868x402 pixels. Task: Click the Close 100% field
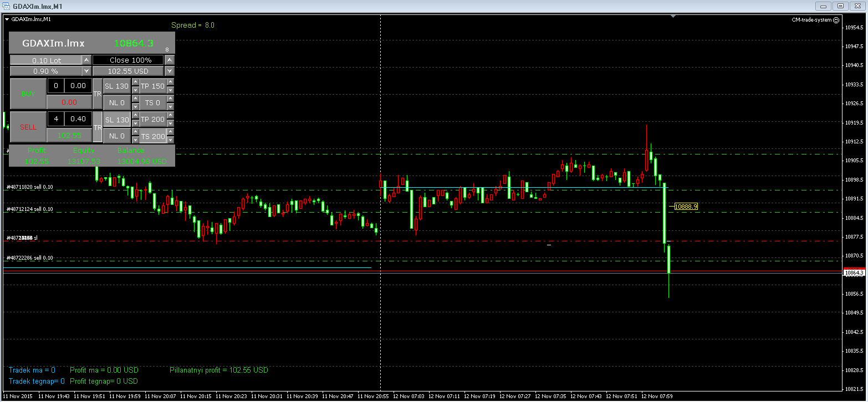pos(128,60)
